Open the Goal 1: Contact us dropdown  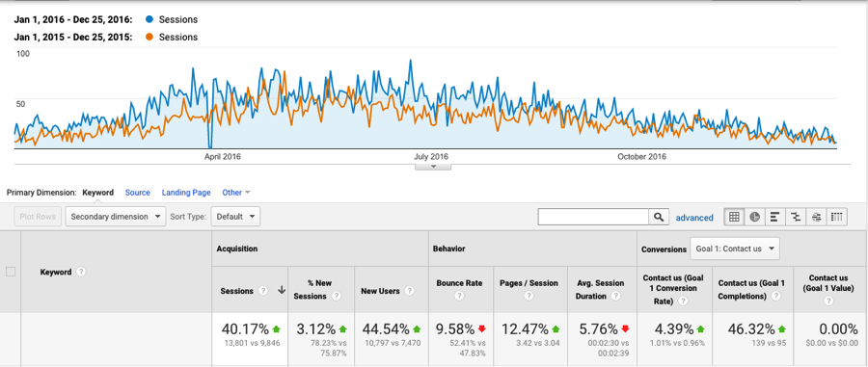point(735,249)
